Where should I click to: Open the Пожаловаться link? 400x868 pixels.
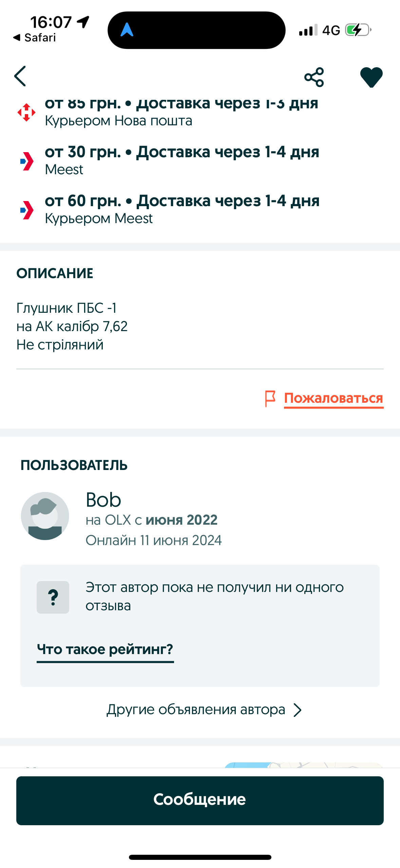click(x=334, y=398)
